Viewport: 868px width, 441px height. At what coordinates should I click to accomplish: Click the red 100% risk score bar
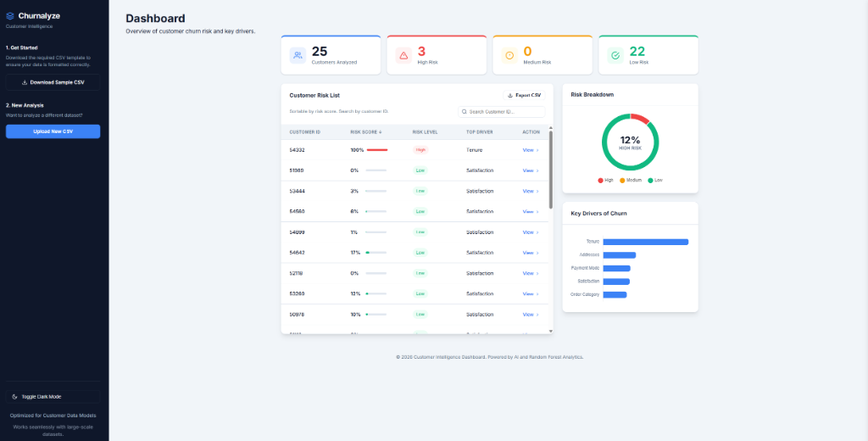tap(376, 150)
